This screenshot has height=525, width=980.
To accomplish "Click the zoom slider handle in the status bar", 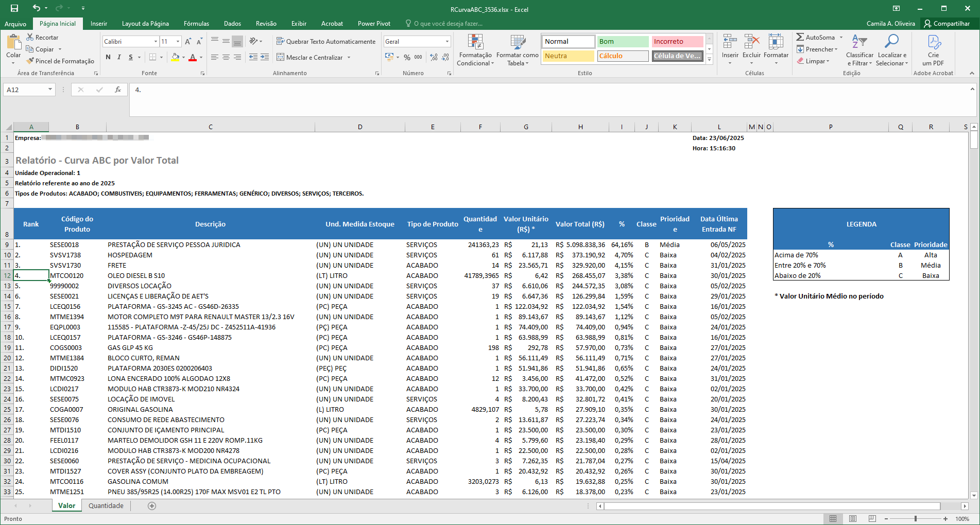I will pyautogui.click(x=915, y=519).
